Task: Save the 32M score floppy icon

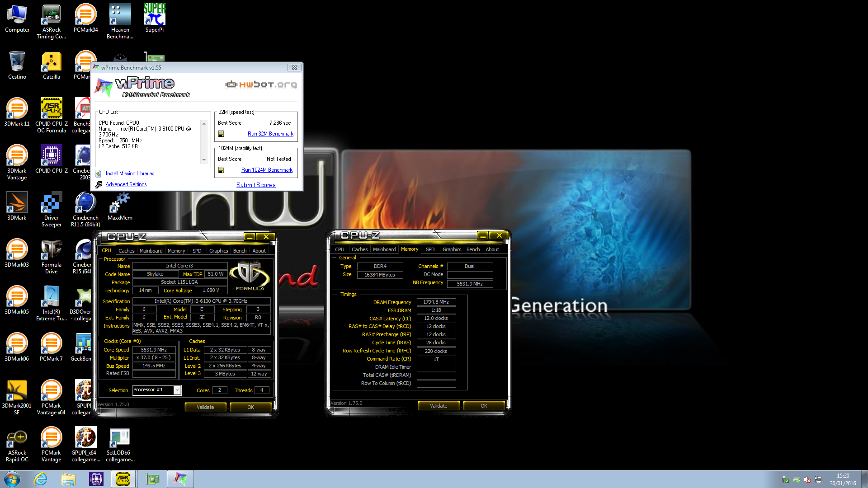Action: pos(221,134)
